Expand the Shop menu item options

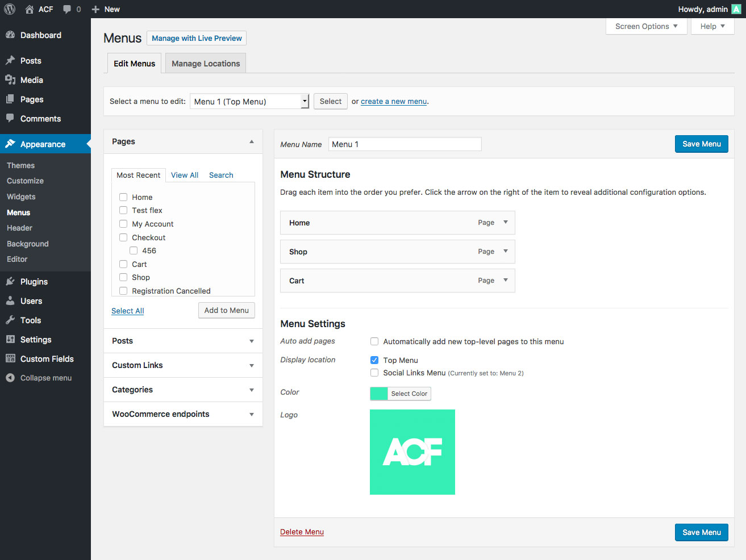click(505, 252)
